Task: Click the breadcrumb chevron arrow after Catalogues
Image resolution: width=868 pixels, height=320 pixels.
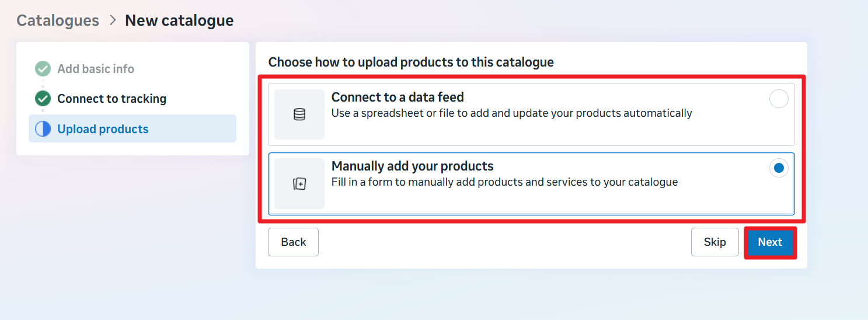Action: pyautogui.click(x=112, y=20)
